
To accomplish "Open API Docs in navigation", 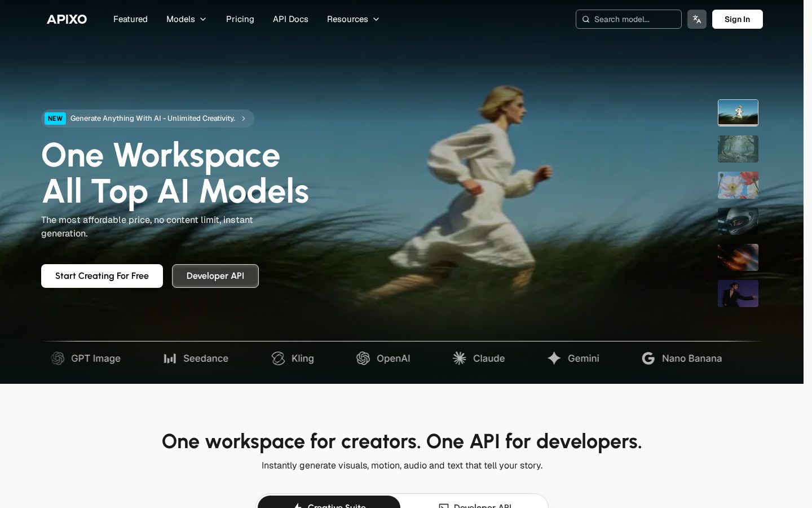I will (x=290, y=19).
